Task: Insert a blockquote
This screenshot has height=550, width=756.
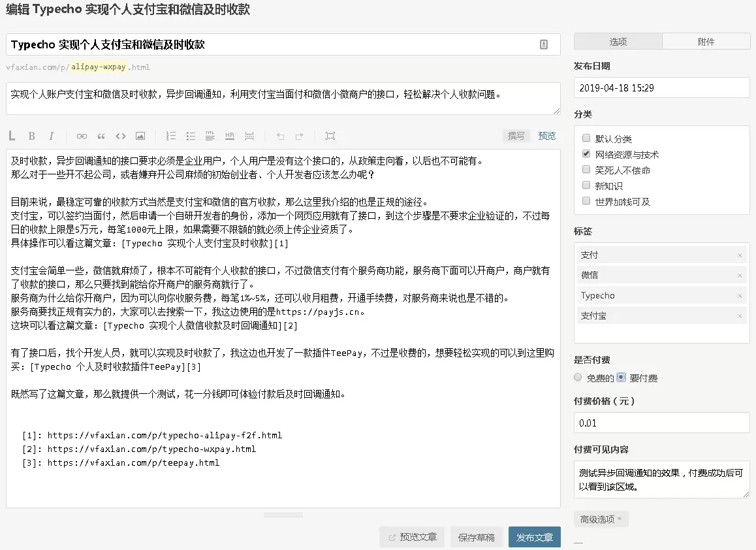Action: pos(101,136)
